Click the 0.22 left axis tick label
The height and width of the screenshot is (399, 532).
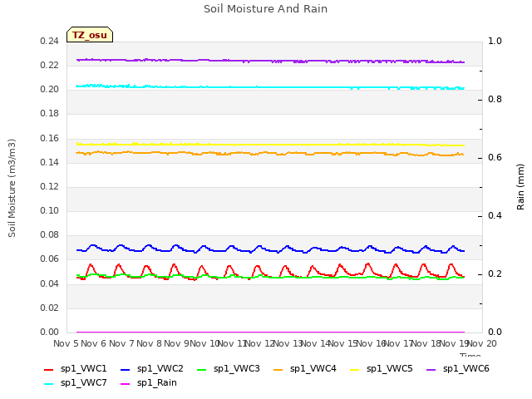coord(50,65)
